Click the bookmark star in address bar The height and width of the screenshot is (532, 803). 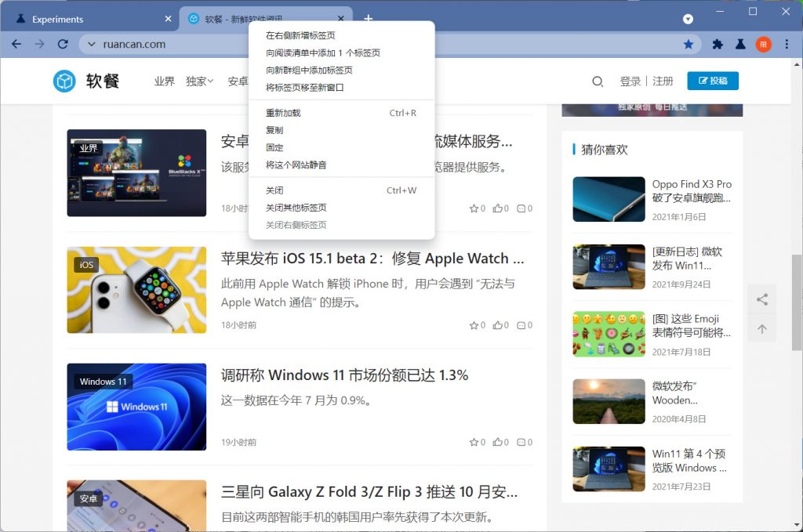689,45
